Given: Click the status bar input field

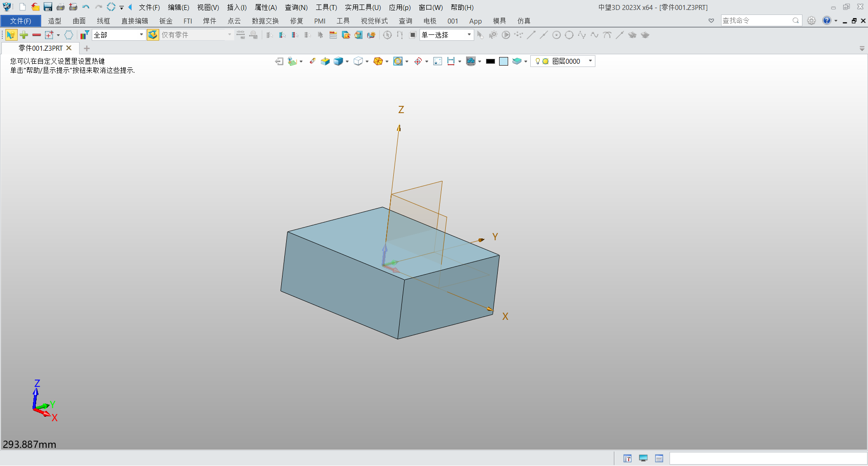Looking at the screenshot, I should (x=768, y=458).
